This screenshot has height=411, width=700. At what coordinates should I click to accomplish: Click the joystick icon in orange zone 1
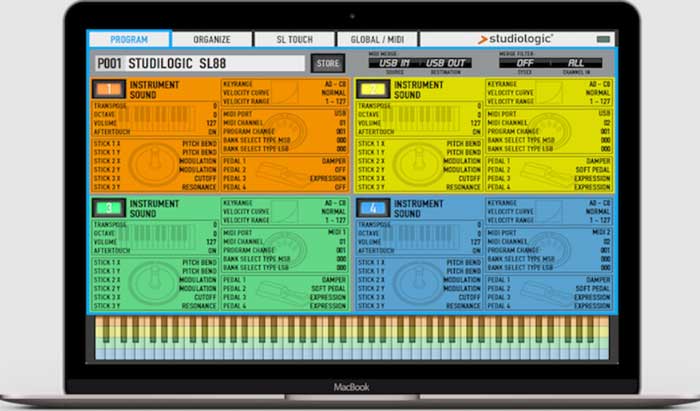tap(154, 165)
